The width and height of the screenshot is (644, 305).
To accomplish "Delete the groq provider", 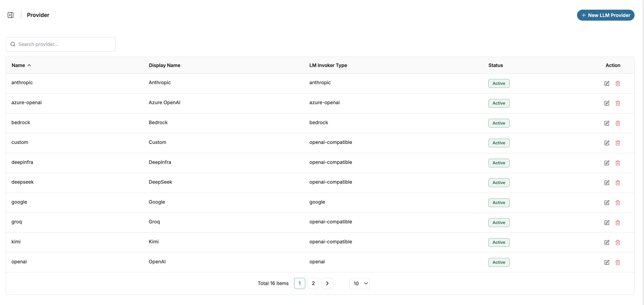I will pyautogui.click(x=618, y=223).
